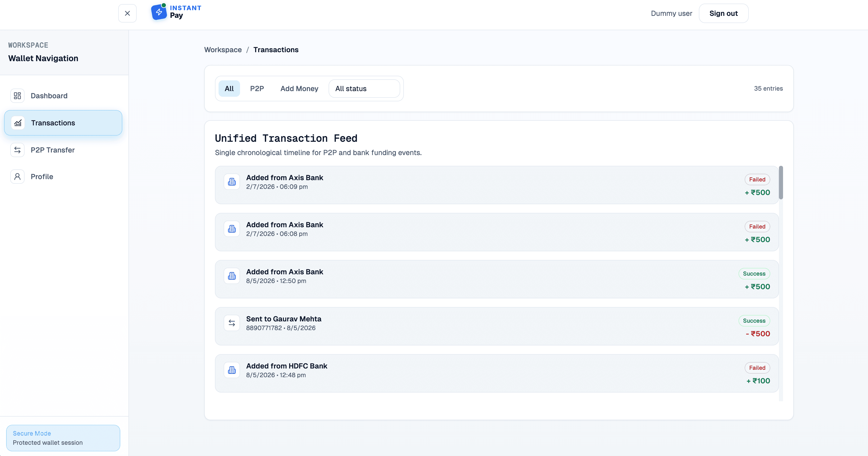
Task: Click Failed badge on HDFC Bank entry
Action: 757,368
